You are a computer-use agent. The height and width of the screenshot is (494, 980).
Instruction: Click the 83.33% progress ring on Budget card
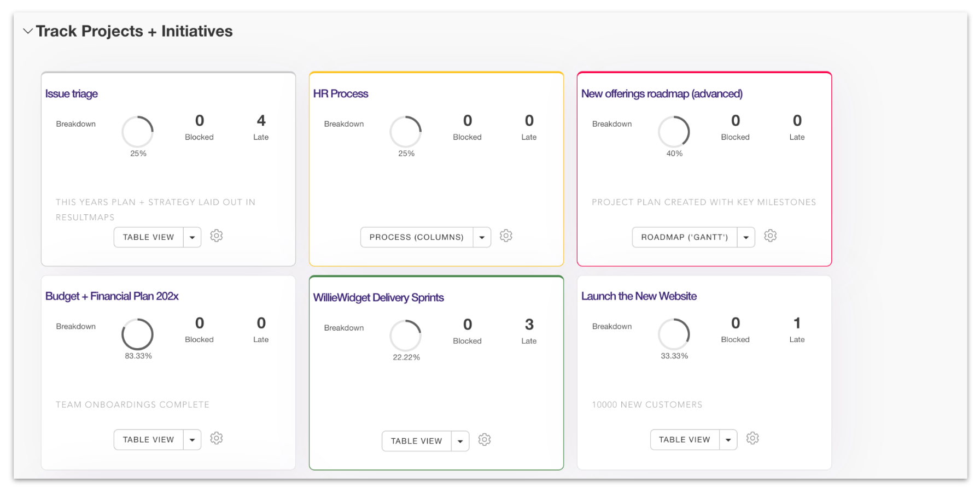pos(137,334)
